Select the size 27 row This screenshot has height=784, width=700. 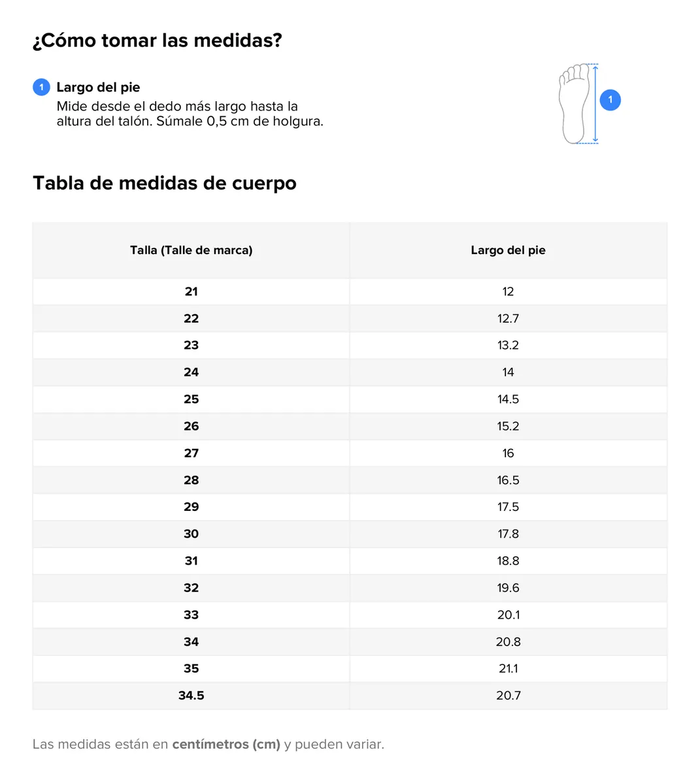pyautogui.click(x=350, y=453)
